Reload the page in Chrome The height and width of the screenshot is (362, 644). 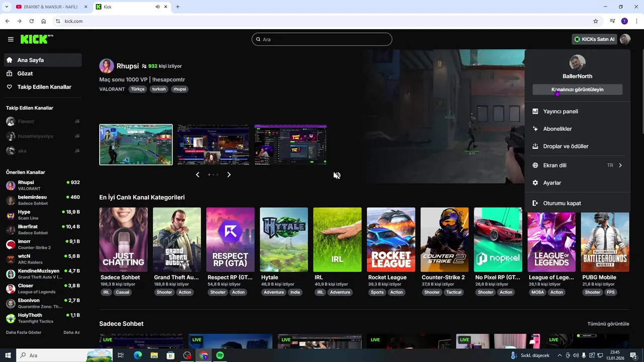(x=31, y=21)
